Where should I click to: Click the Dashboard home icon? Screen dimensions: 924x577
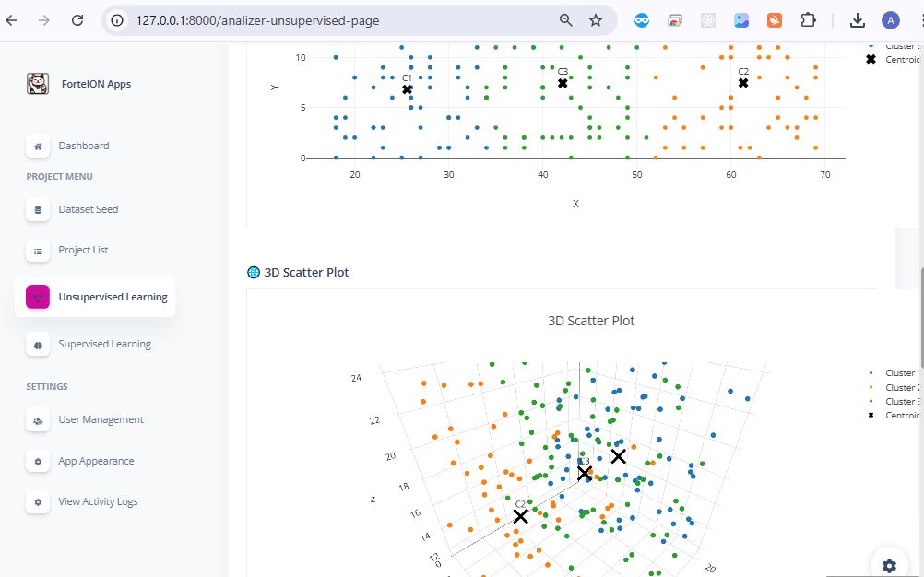coord(38,146)
